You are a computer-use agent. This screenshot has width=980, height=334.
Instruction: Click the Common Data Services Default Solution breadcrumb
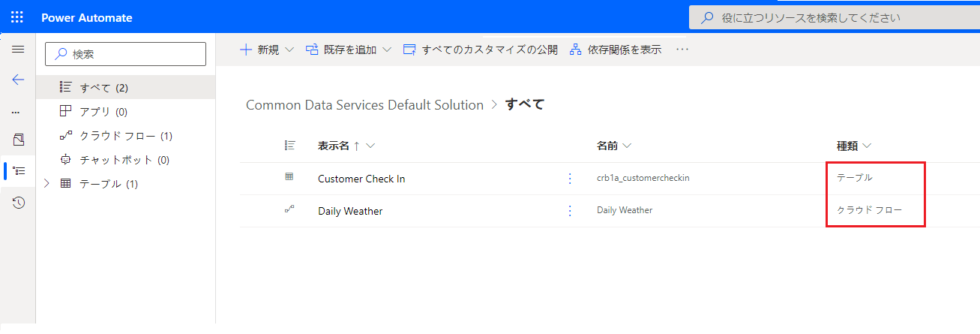364,105
